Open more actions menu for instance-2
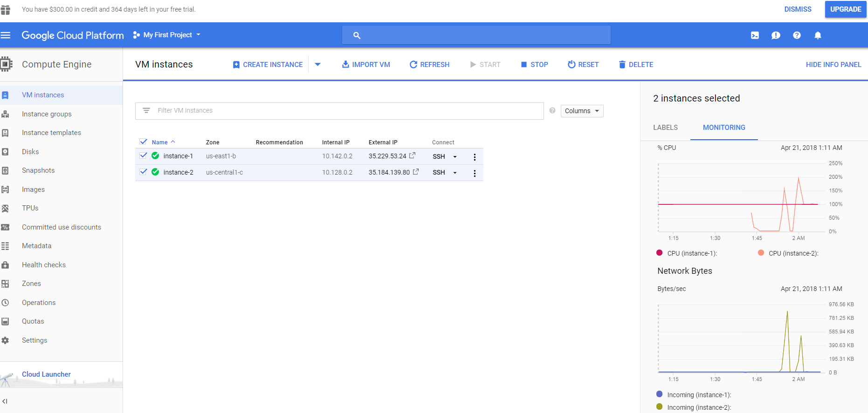The height and width of the screenshot is (413, 868). coord(475,173)
